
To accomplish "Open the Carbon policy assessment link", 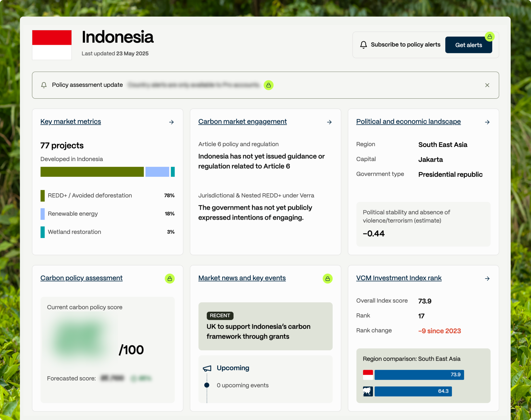I will (81, 278).
